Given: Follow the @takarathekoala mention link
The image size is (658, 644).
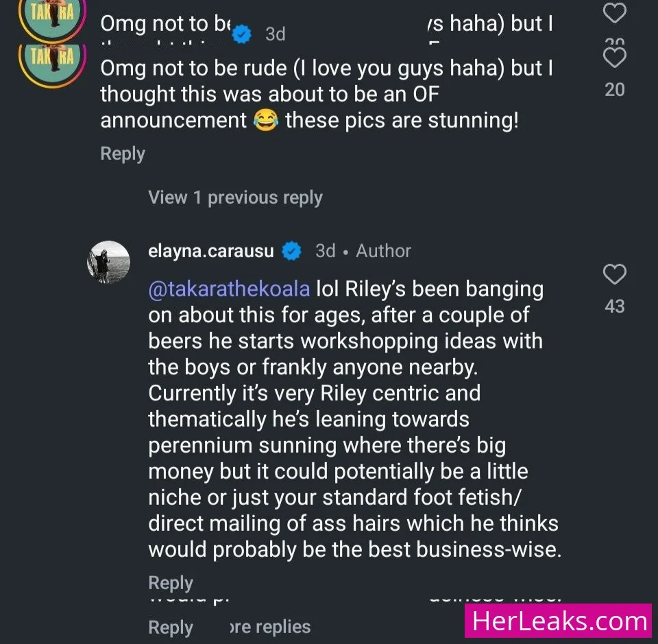Looking at the screenshot, I should [x=229, y=289].
